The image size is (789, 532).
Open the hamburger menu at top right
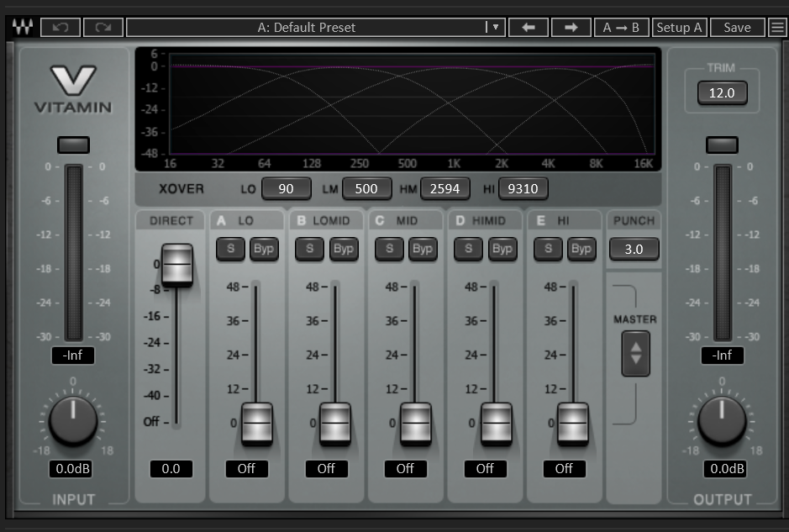(x=777, y=27)
